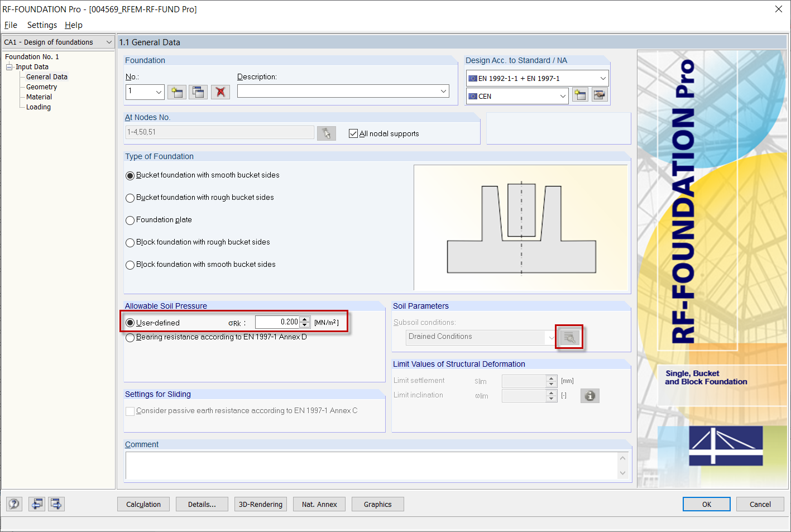This screenshot has width=791, height=532.
Task: Close the RF-FOUNDATION Pro window
Action: pos(779,9)
